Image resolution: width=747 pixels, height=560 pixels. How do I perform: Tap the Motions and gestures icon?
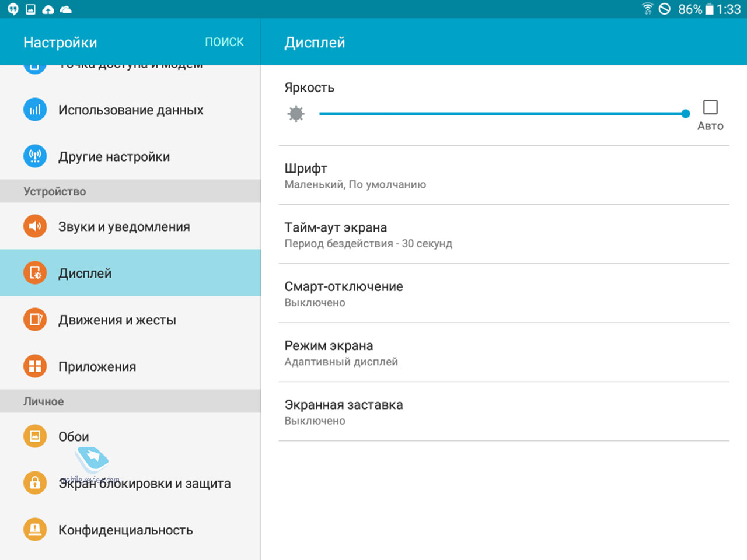pos(35,320)
